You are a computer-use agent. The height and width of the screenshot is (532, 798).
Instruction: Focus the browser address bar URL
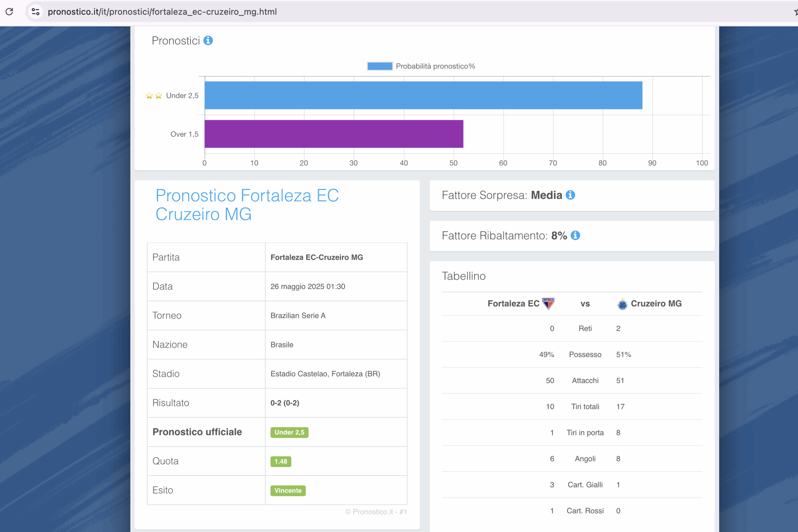[x=162, y=12]
